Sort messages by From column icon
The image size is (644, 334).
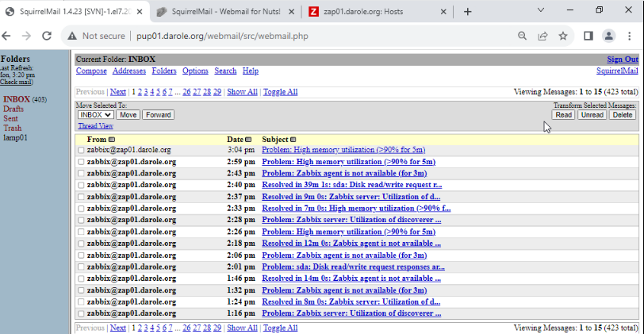click(x=112, y=140)
